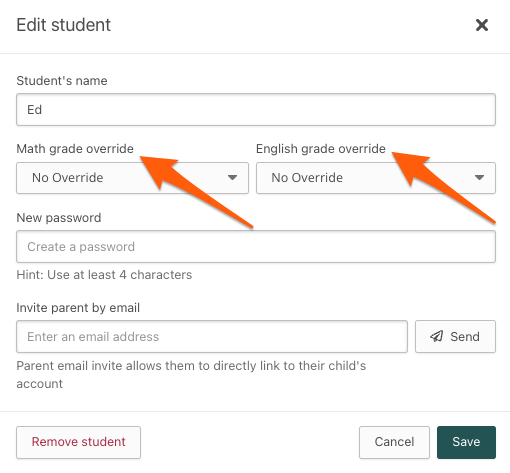Click the Enter an email address field
Screen dimensions: 510x473
click(212, 336)
